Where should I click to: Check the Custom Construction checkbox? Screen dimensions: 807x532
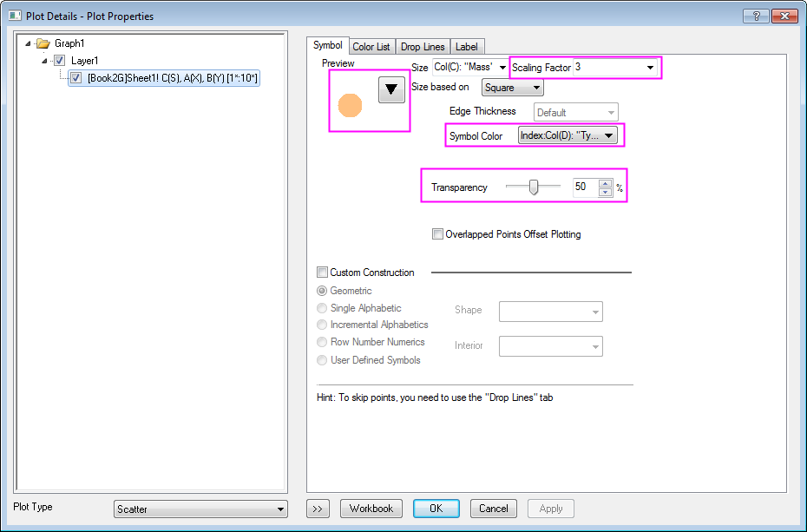point(323,273)
